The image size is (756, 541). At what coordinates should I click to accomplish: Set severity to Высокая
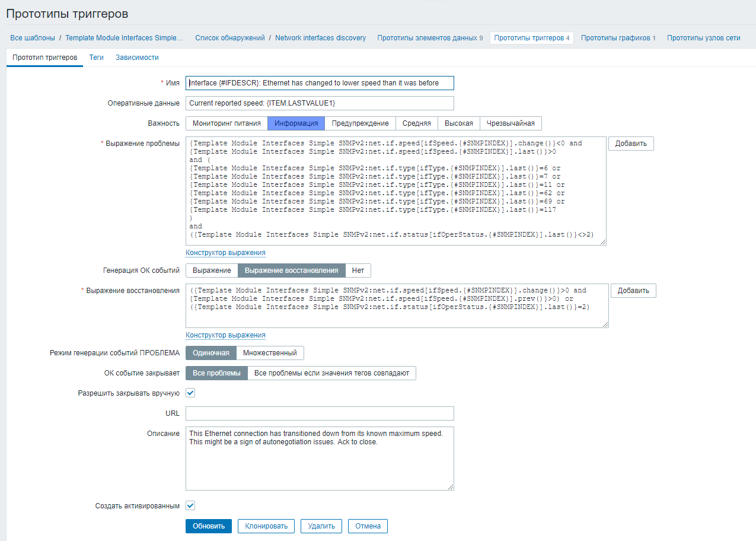tap(459, 123)
